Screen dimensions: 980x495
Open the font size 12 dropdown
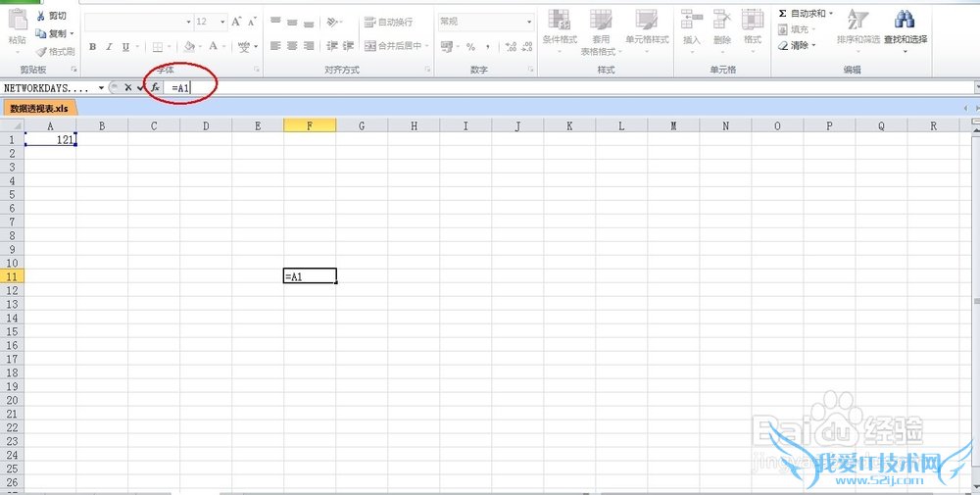click(x=222, y=22)
